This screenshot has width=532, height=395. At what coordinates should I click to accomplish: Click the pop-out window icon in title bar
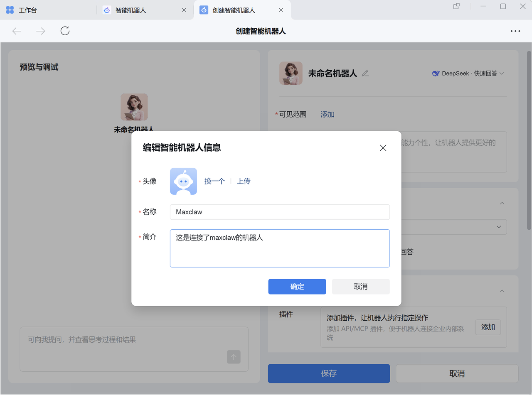click(x=456, y=6)
